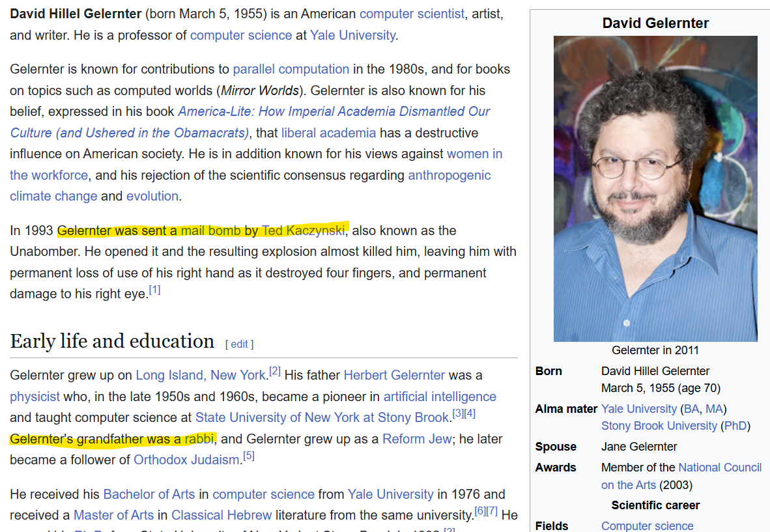
Task: Visit the 'Ted Kaczynski' link
Action: [x=303, y=231]
